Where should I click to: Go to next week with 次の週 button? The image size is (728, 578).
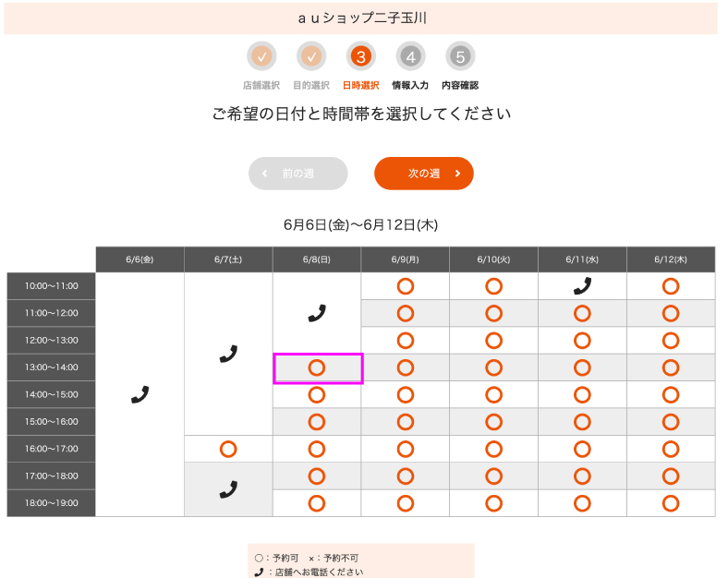pyautogui.click(x=424, y=174)
